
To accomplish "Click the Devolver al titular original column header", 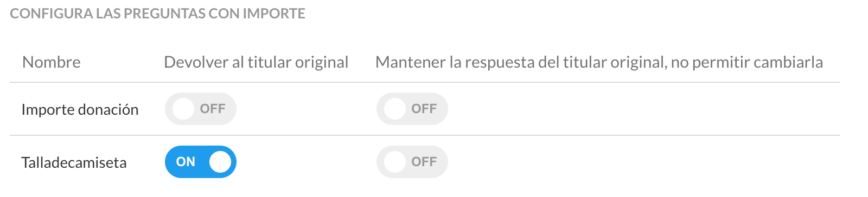I will click(x=256, y=62).
